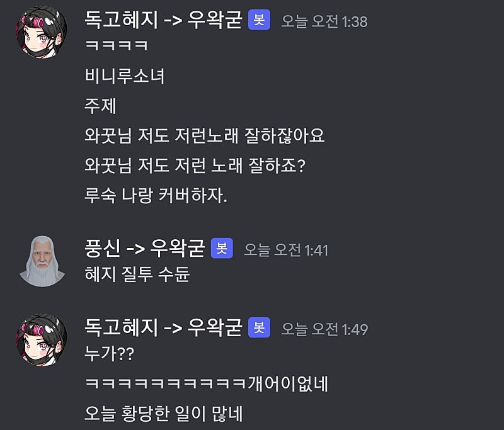Select the single-word message 주제
This screenshot has height=430, width=504.
tap(100, 106)
